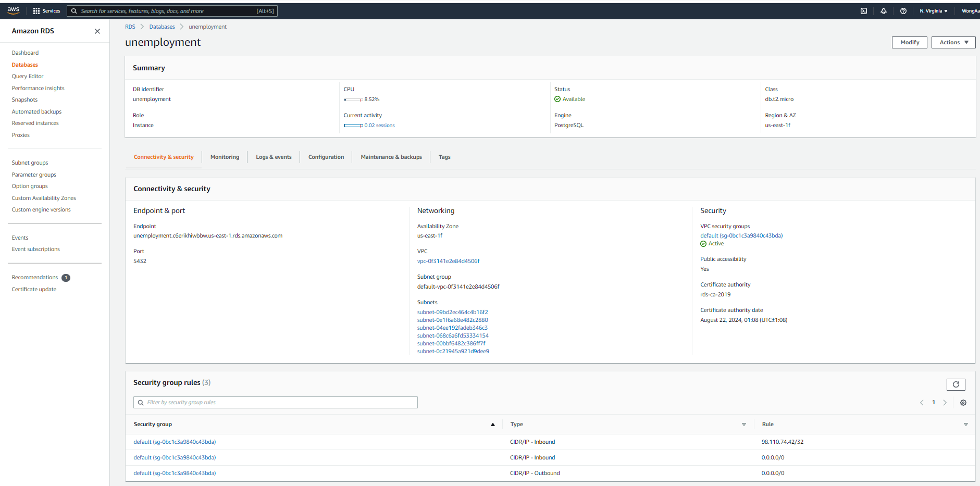Click the CPU 8.52% usage bar
This screenshot has width=980, height=486.
tap(353, 99)
